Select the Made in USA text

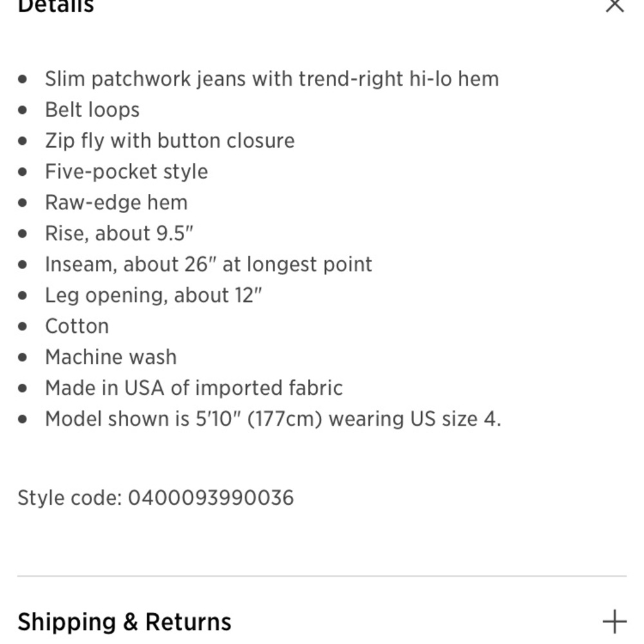click(193, 388)
